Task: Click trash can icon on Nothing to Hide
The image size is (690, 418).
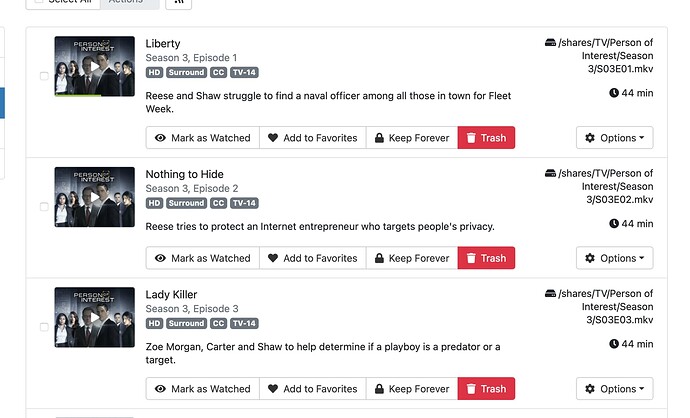Action: (471, 258)
